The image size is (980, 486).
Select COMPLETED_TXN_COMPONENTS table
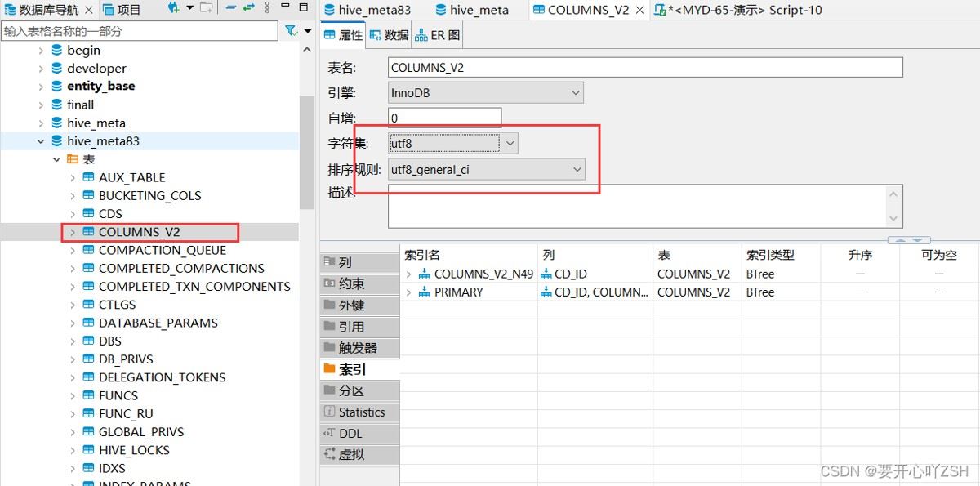[194, 287]
